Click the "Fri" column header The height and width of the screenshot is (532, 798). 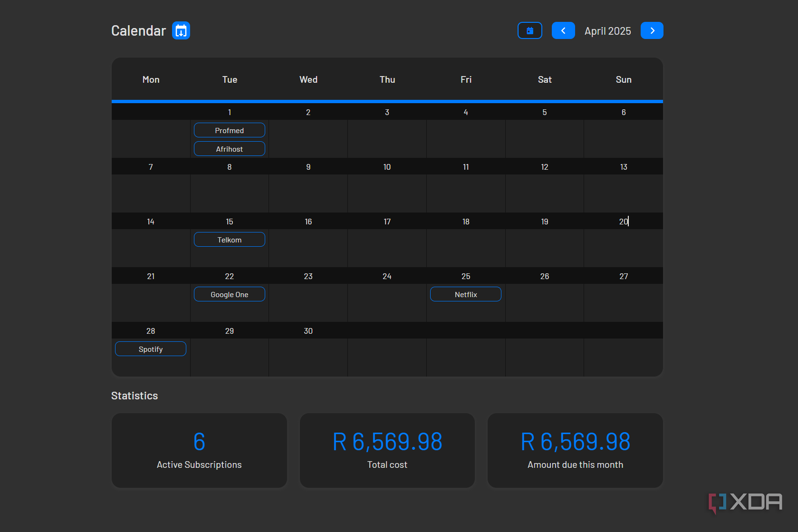tap(466, 79)
